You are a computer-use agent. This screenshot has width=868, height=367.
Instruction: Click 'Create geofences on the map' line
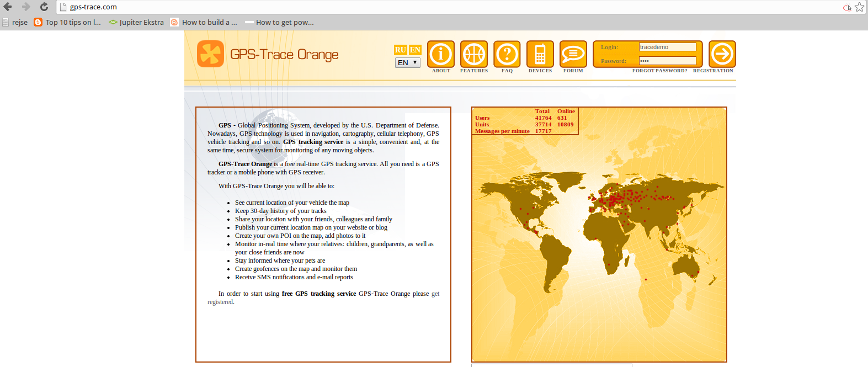[x=296, y=269]
